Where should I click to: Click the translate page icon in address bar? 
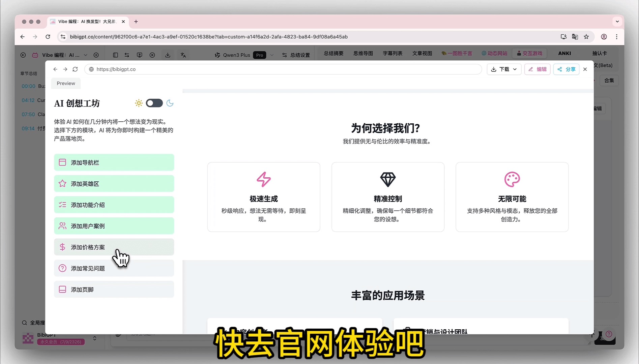click(575, 37)
